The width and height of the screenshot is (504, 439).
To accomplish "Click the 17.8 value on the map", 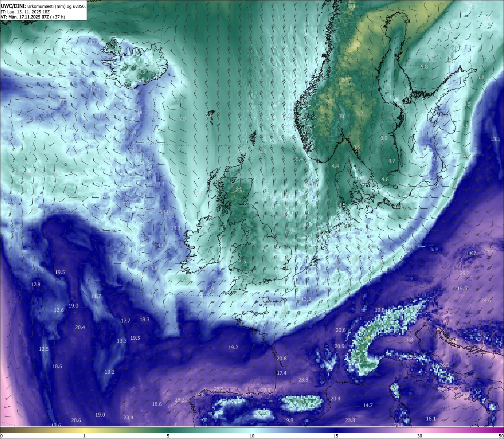I will tap(35, 284).
